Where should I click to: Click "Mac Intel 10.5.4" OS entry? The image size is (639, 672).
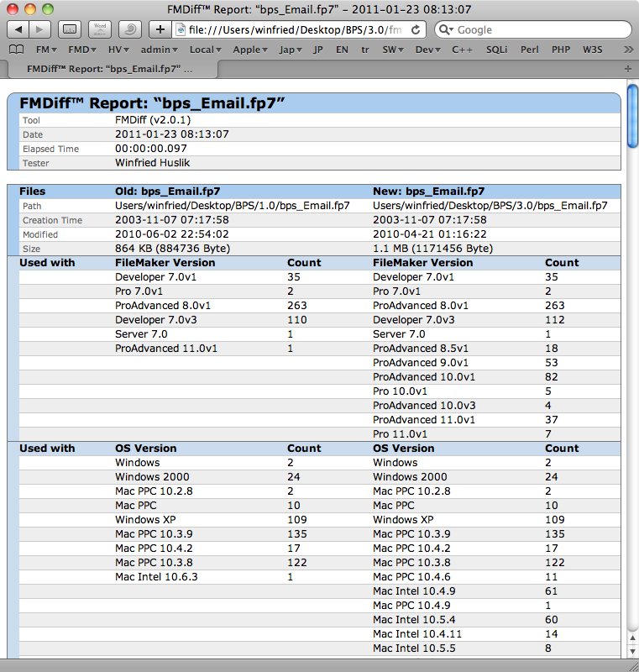[x=414, y=620]
